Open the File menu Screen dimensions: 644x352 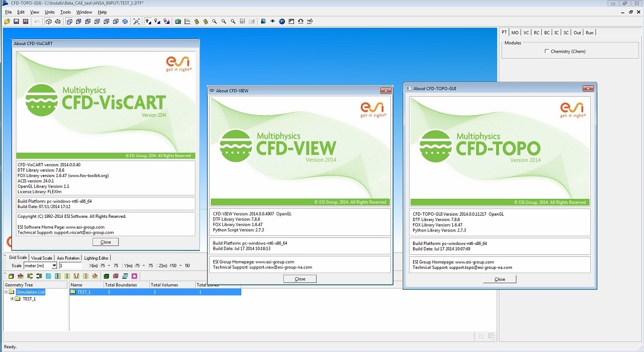tap(8, 12)
